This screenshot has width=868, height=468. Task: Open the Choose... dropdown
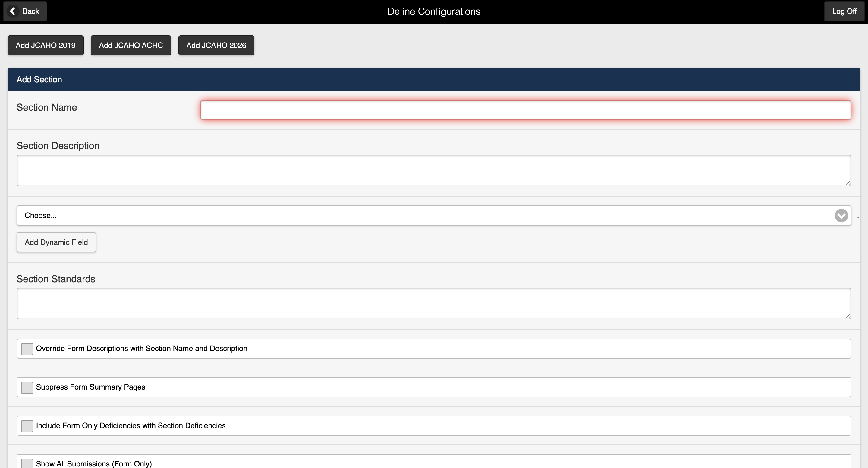click(x=434, y=216)
